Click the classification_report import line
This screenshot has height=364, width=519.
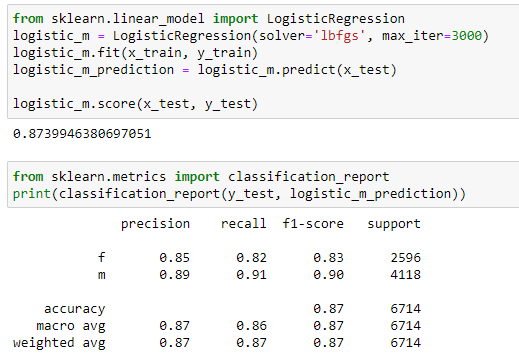tap(201, 177)
